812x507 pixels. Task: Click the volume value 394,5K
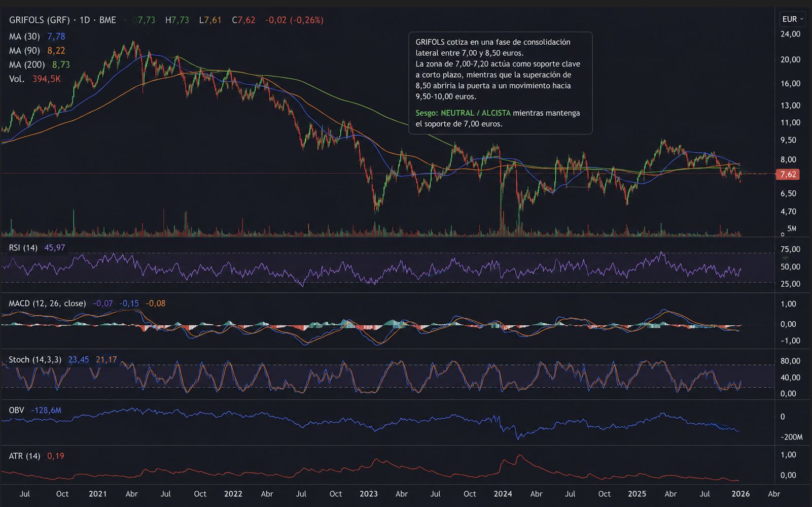tap(47, 79)
